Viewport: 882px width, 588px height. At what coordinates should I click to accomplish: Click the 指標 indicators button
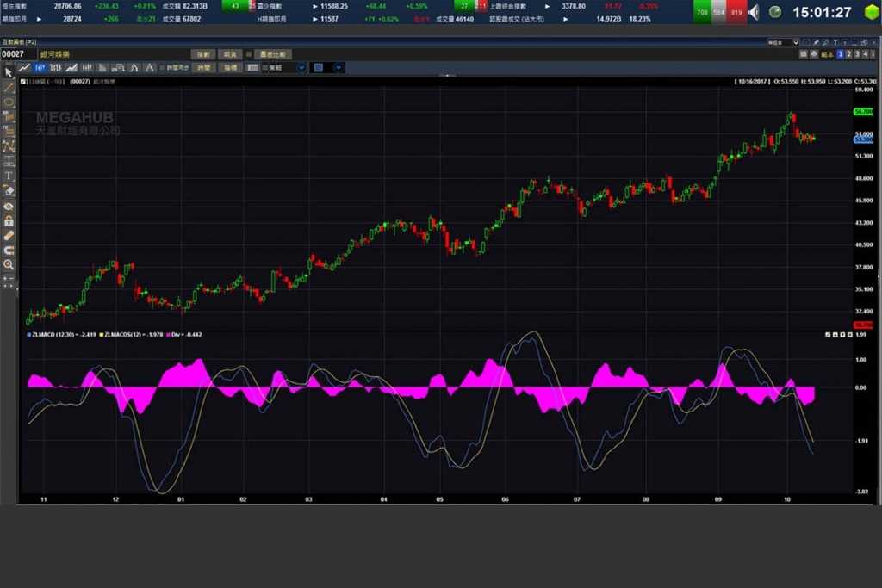(x=231, y=68)
